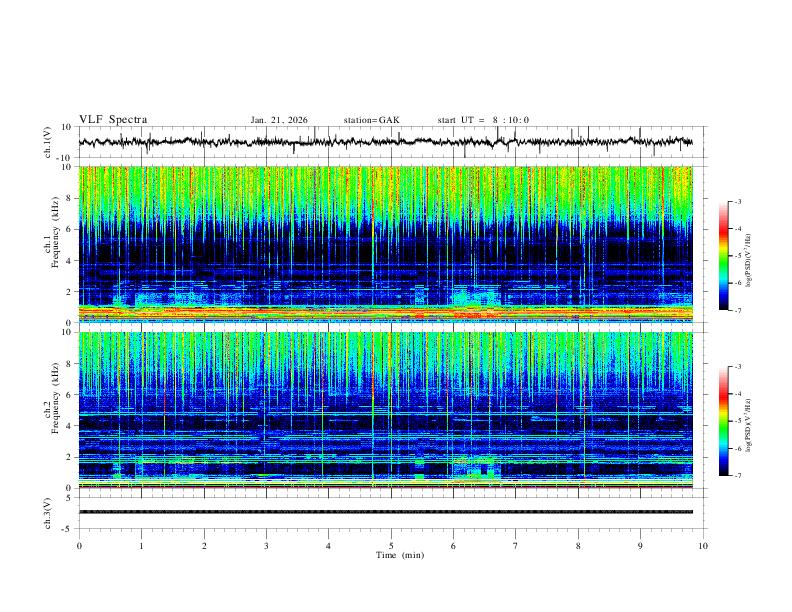Click the '-5' tick on the ch.2 colorbar
The width and height of the screenshot is (792, 612).
[x=737, y=421]
